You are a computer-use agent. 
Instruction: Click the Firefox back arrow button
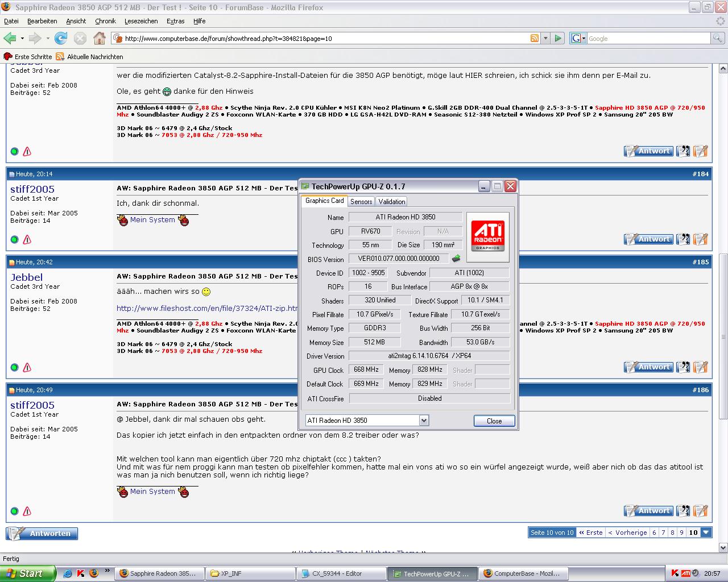[10, 38]
